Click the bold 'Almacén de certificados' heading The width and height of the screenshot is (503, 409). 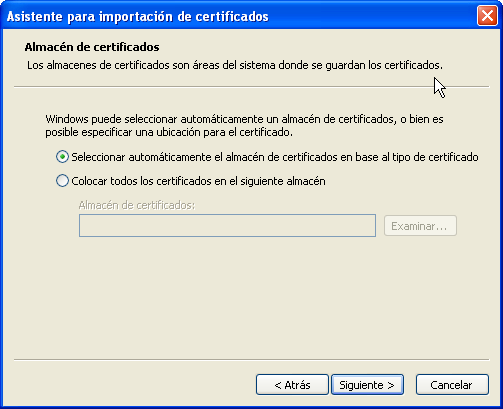coord(92,47)
